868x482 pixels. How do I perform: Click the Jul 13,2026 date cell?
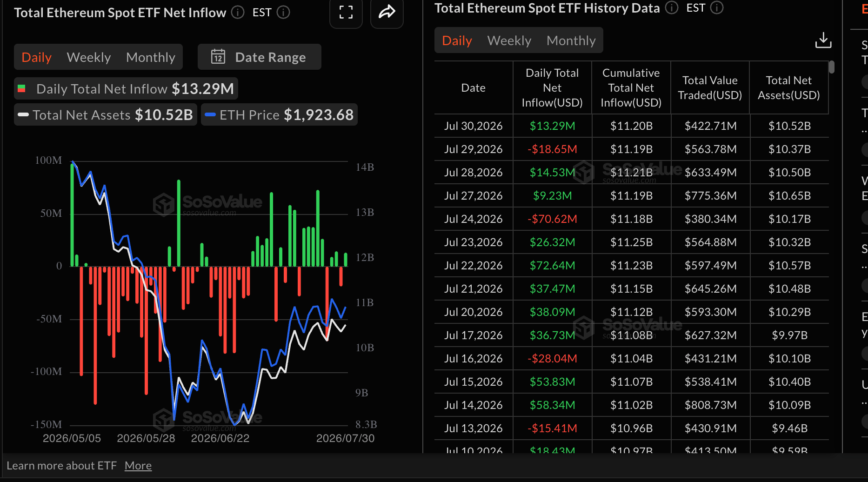(x=474, y=428)
